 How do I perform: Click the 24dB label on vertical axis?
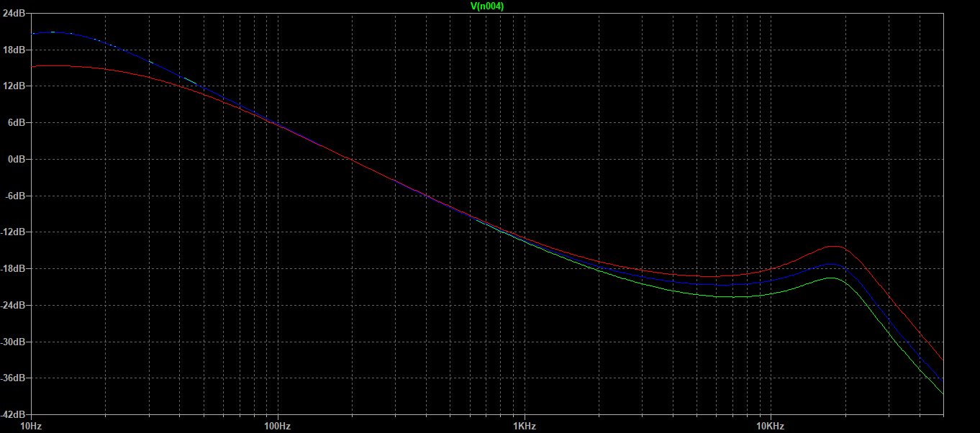15,14
